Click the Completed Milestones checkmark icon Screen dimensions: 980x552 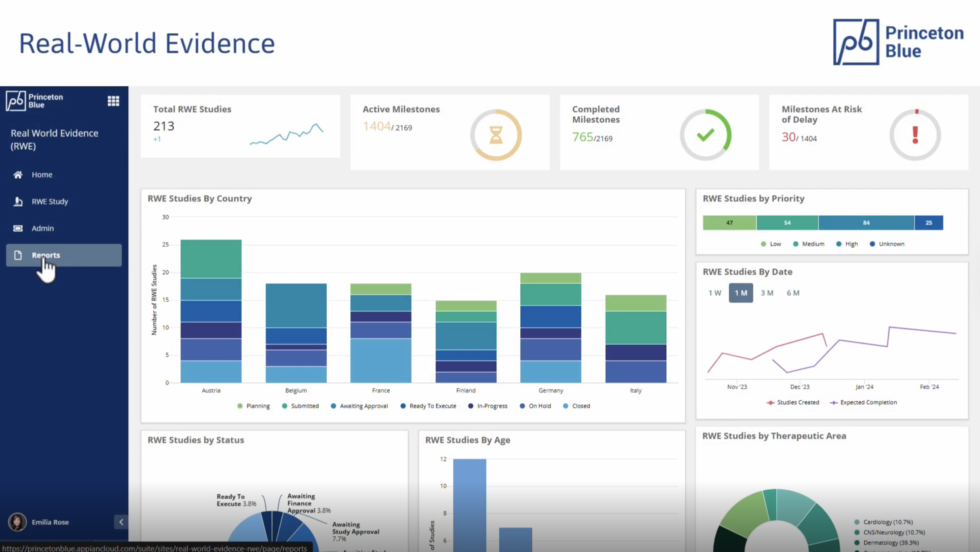705,135
